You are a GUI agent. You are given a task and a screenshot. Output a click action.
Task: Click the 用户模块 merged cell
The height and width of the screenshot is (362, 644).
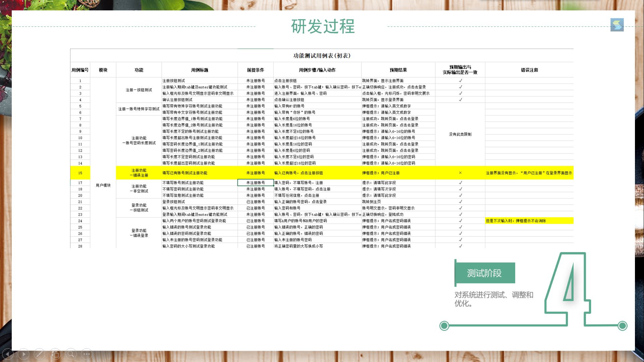pos(103,185)
